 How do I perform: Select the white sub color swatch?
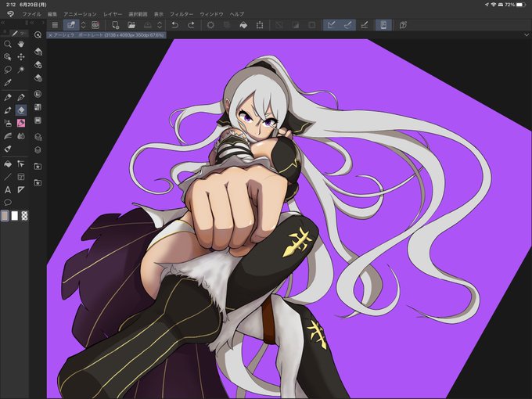14,216
